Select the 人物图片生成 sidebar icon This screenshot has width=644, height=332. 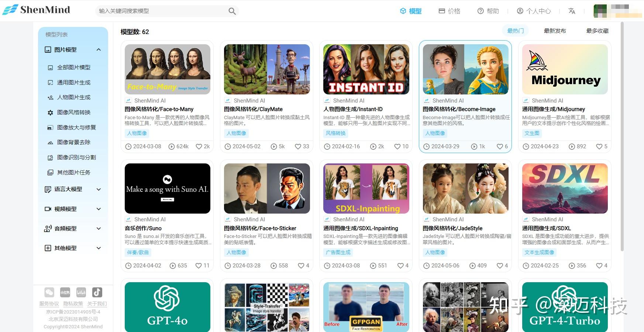point(50,97)
